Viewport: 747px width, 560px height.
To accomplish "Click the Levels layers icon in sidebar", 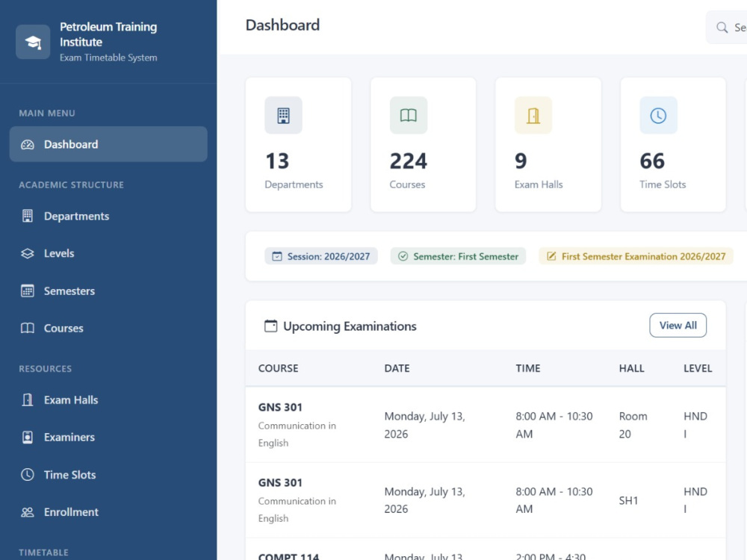I will click(x=28, y=253).
